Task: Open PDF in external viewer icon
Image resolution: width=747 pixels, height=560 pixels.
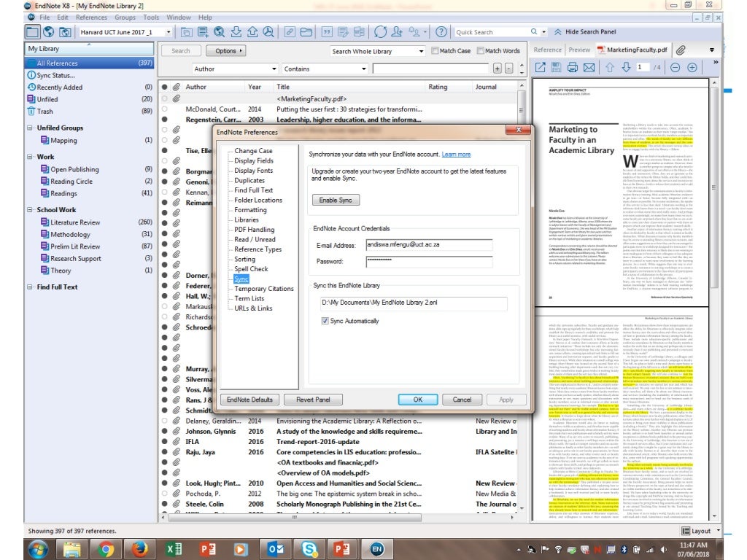Action: tap(541, 68)
